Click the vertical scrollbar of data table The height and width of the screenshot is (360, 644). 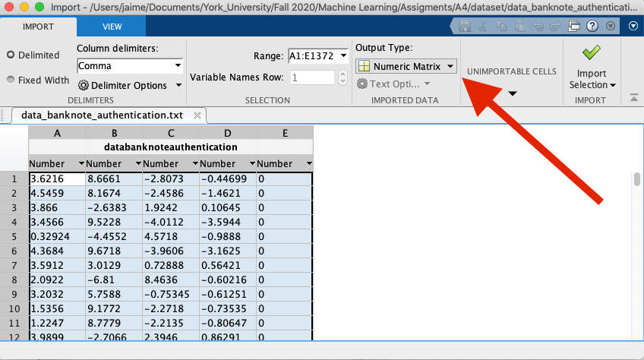636,179
